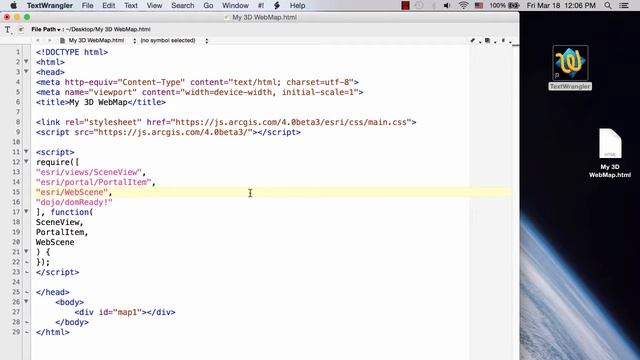The width and height of the screenshot is (640, 360).
Task: Open the Wi-Fi status menu
Action: [463, 5]
